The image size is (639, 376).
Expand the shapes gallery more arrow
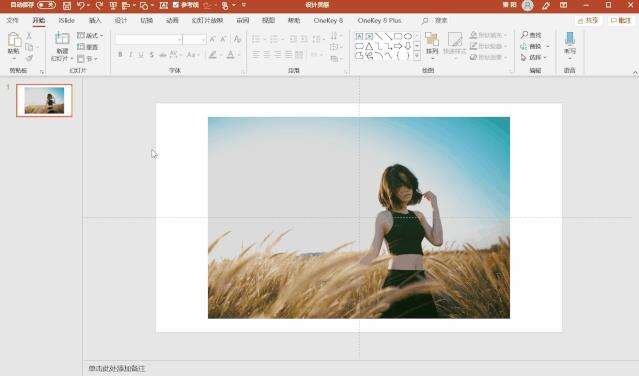pyautogui.click(x=417, y=56)
